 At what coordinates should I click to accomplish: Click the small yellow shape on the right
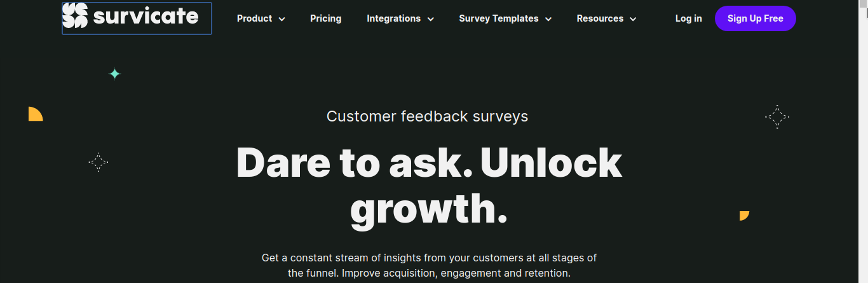pos(744,216)
